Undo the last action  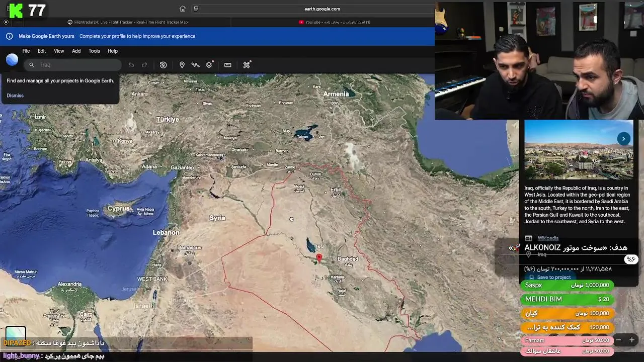(x=131, y=65)
